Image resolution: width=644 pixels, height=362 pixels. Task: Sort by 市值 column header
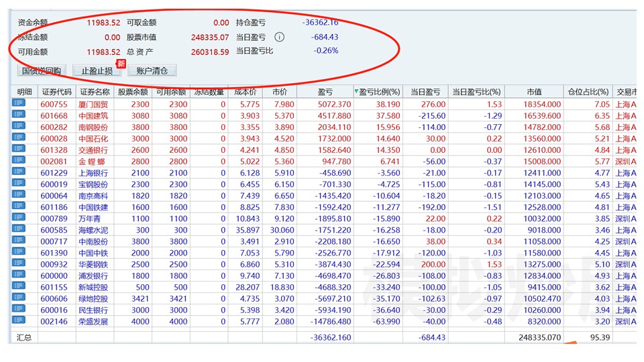(535, 92)
